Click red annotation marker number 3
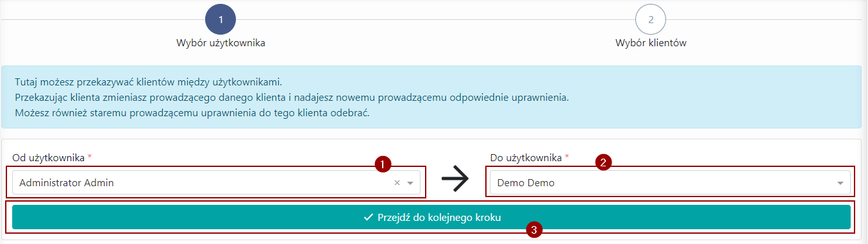The width and height of the screenshot is (868, 244). (x=533, y=229)
